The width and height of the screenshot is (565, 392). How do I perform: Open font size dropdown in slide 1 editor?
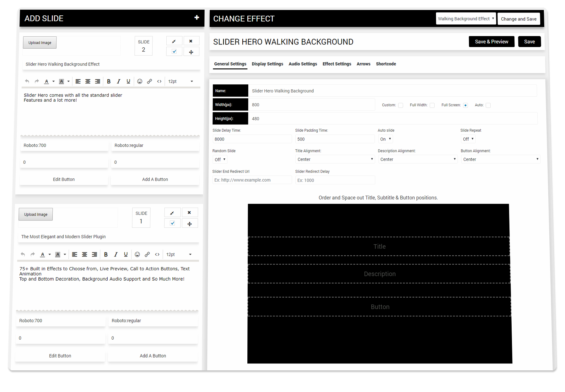click(179, 254)
